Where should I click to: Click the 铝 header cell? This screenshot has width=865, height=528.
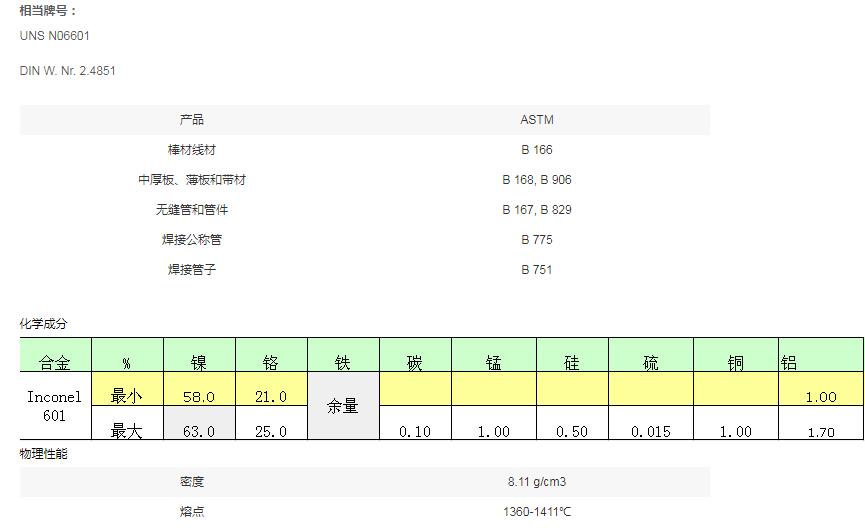click(821, 355)
